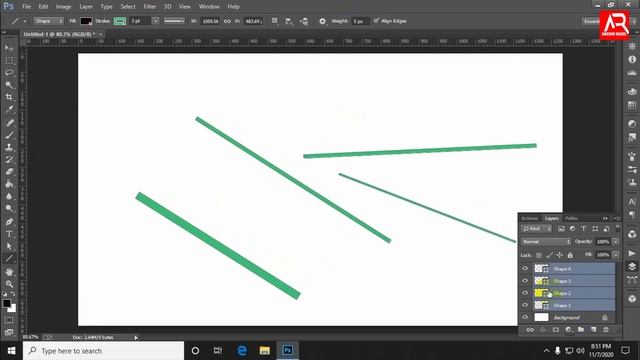Viewport: 640px width, 360px height.
Task: Select the Brush tool
Action: coord(9,135)
